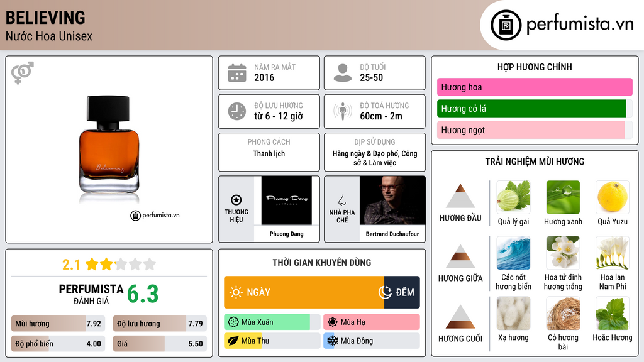The image size is (644, 362).
Task: Click the small perfumista.vn watermark logo under bottle
Action: (x=155, y=215)
